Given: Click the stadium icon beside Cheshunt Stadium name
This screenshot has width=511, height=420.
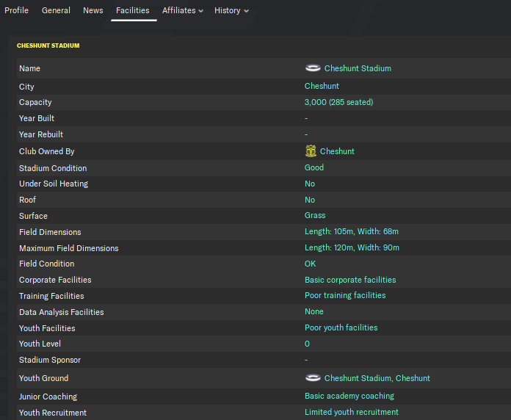Looking at the screenshot, I should pos(313,68).
